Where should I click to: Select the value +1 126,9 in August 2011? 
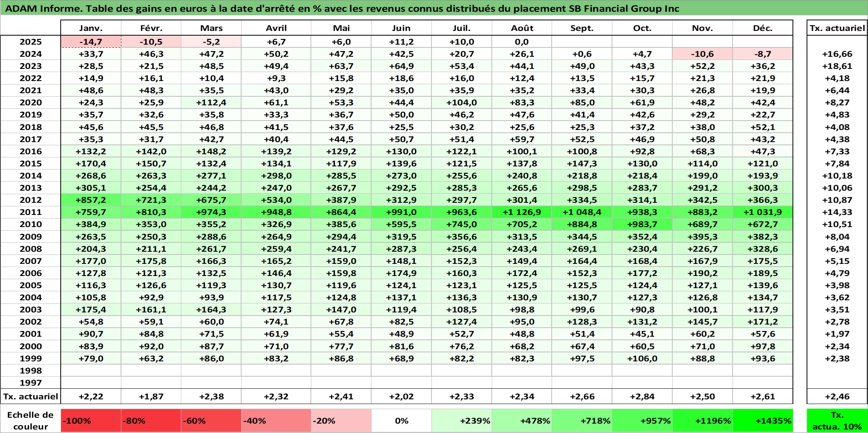tap(522, 212)
